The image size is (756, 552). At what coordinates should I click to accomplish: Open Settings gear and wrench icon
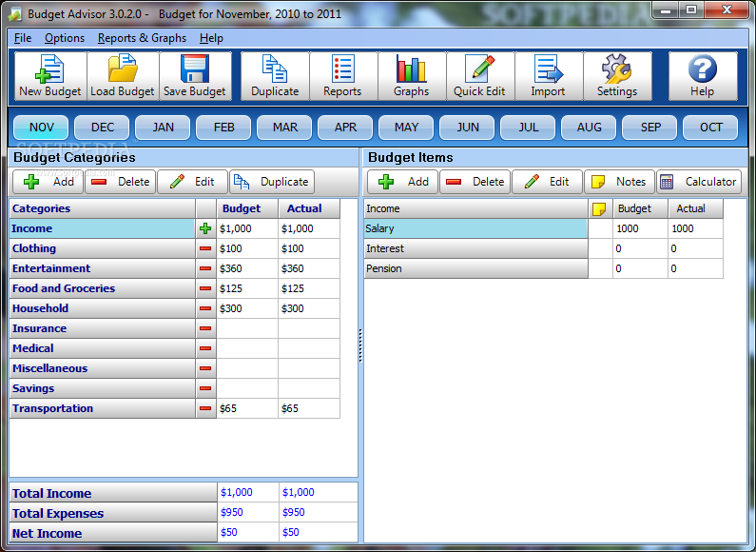point(617,76)
